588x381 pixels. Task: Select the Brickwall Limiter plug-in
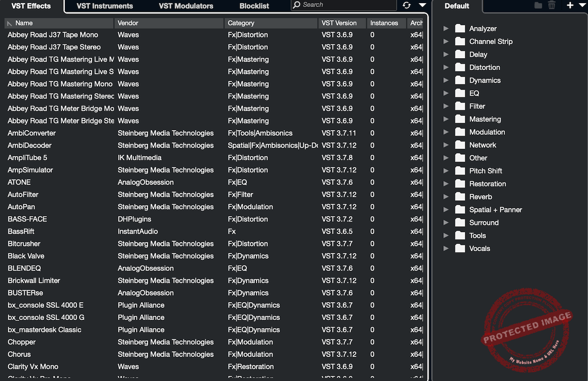pos(214,280)
